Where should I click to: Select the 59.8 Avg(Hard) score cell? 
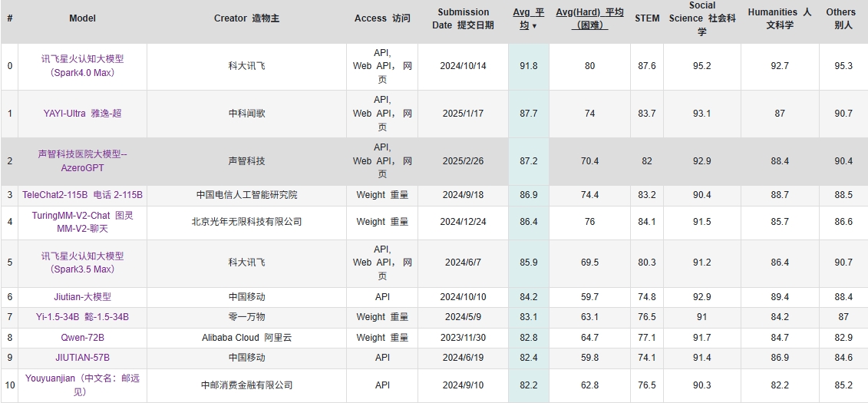589,358
